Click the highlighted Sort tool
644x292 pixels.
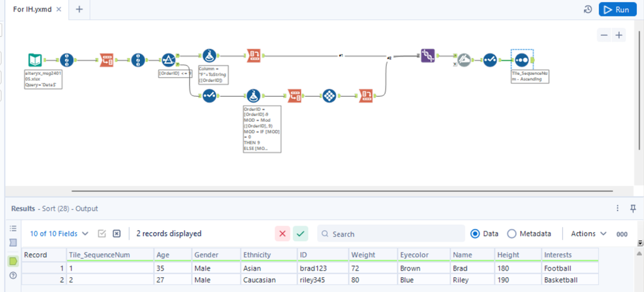522,60
